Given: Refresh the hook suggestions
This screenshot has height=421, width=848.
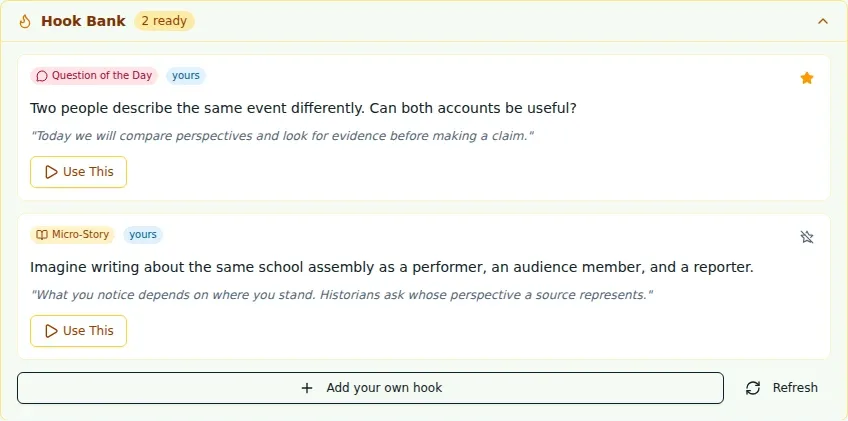Looking at the screenshot, I should (781, 388).
